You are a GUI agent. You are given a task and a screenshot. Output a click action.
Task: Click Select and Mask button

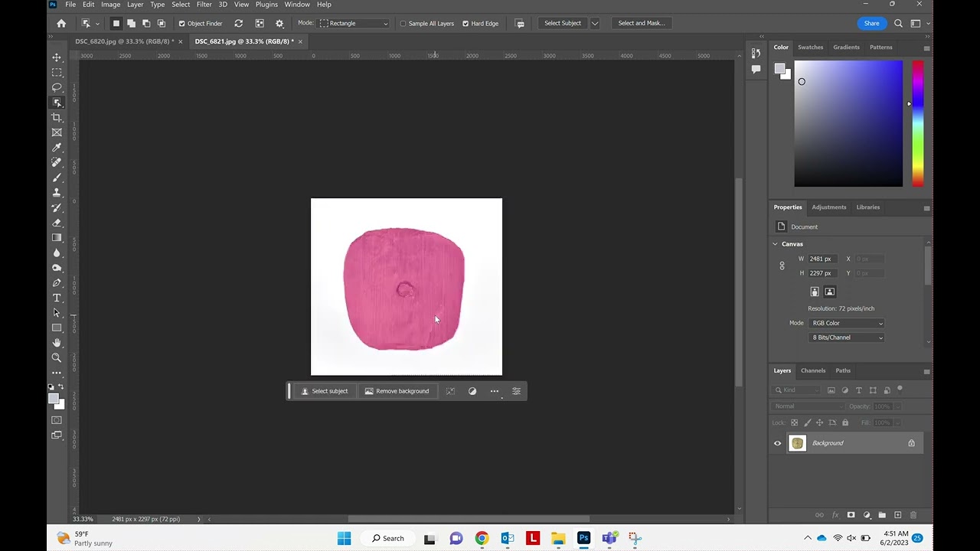point(642,23)
